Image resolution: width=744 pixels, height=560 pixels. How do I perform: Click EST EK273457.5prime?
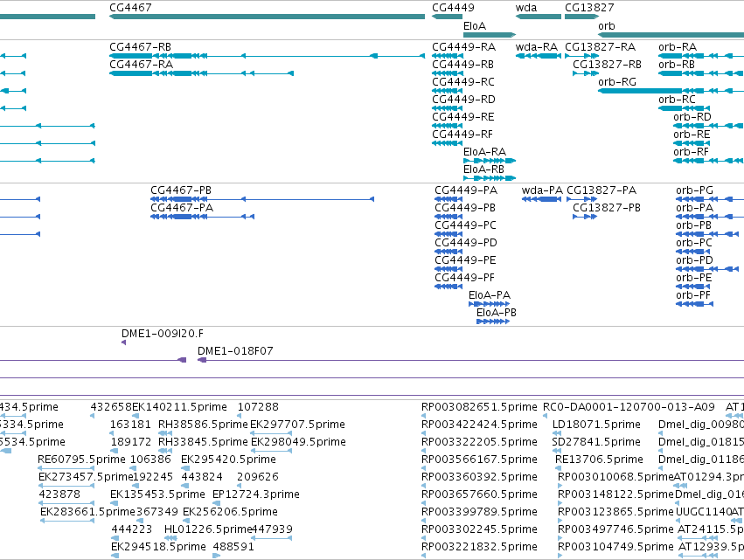tap(66, 486)
